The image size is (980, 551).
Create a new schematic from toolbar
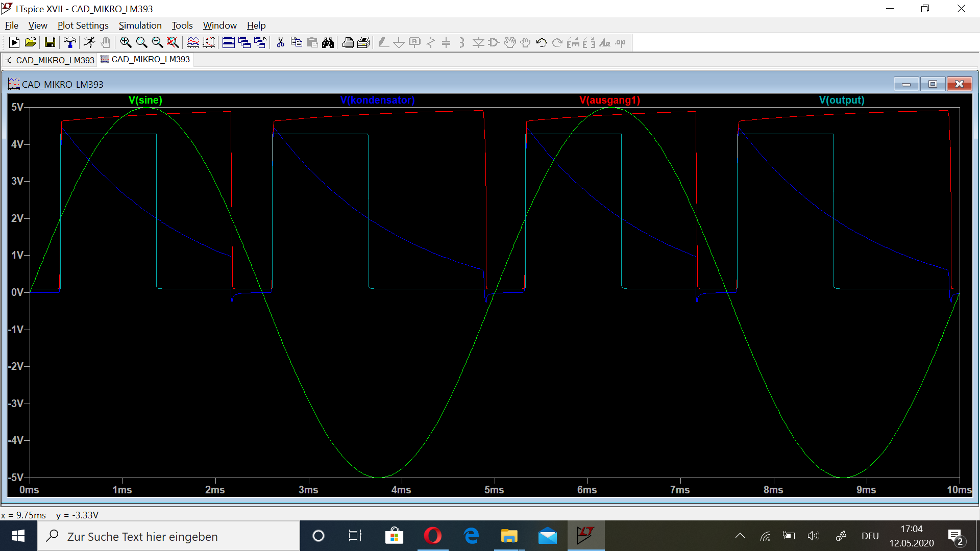pyautogui.click(x=14, y=43)
